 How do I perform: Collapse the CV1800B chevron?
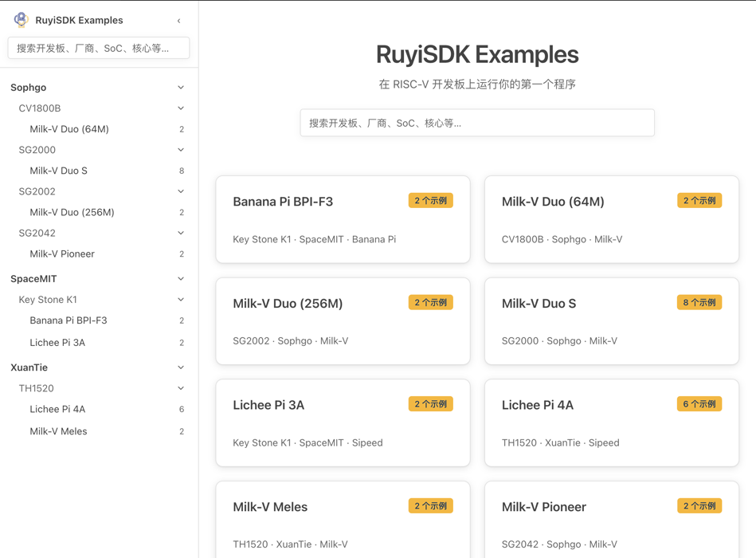click(181, 108)
